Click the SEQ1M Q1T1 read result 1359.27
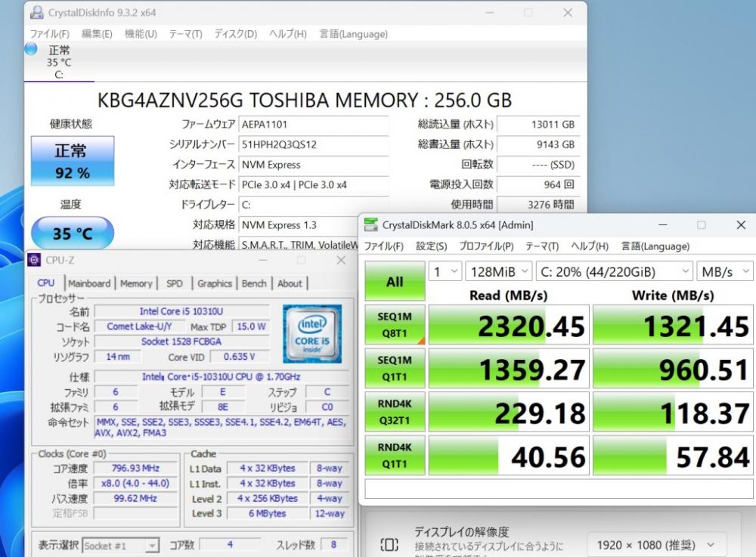This screenshot has width=756, height=557. coord(509,369)
